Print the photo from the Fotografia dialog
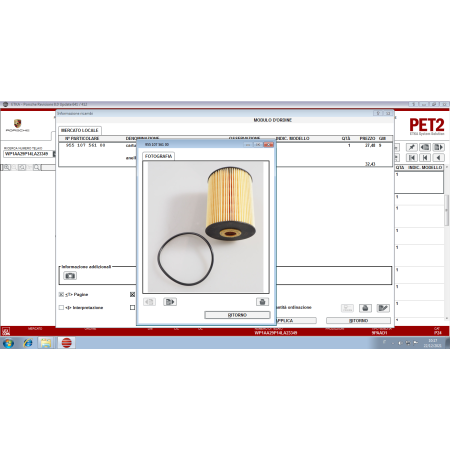The height and width of the screenshot is (450, 450). coord(262,302)
